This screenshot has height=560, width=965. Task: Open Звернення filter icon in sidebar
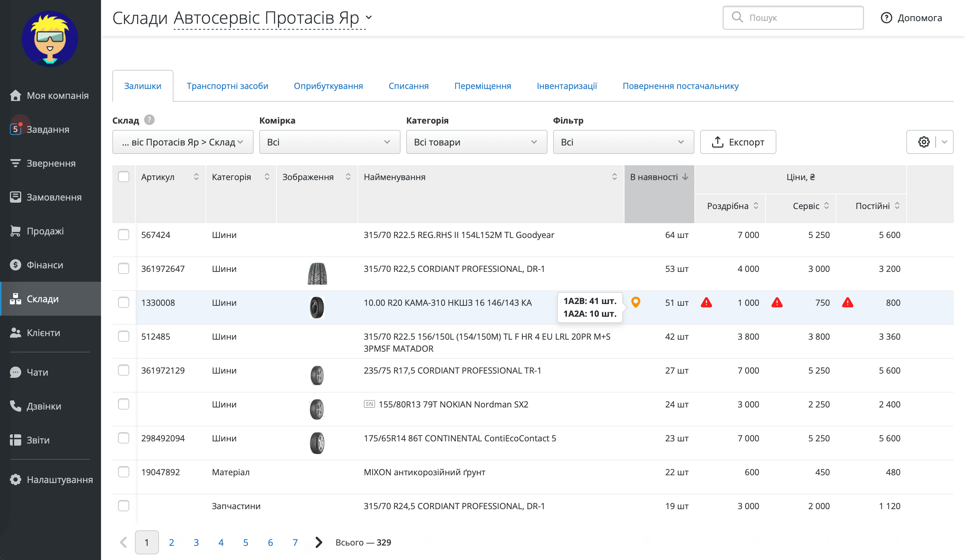tap(15, 163)
